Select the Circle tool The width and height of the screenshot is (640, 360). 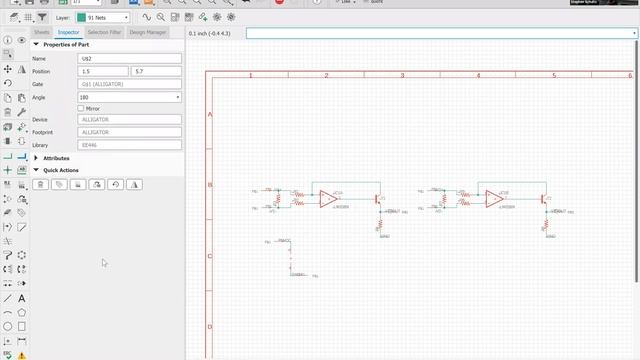[x=7, y=327]
